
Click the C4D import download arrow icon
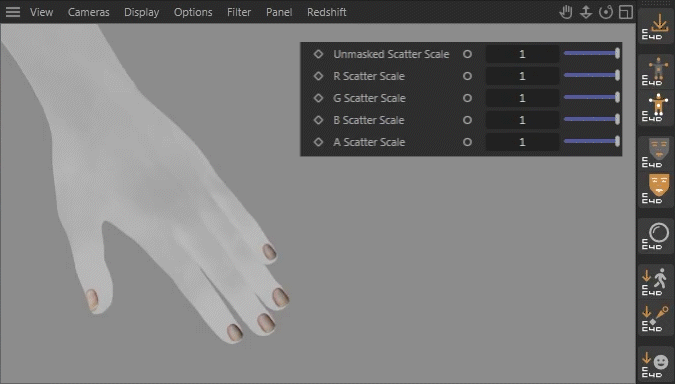click(656, 26)
